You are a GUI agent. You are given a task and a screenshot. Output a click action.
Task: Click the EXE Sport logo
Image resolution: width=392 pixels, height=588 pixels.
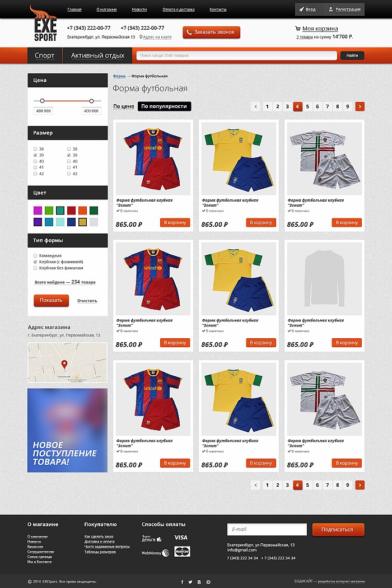pyautogui.click(x=44, y=24)
